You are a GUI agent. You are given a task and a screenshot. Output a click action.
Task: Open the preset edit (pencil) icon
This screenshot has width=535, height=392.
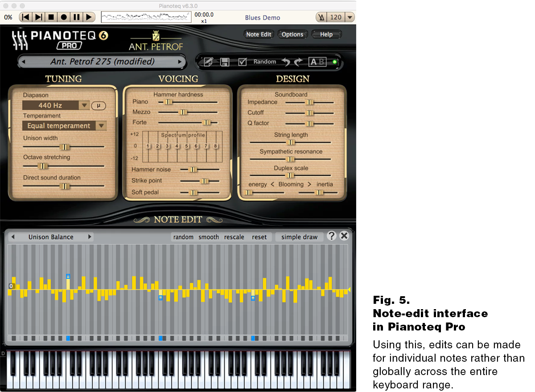(x=208, y=61)
